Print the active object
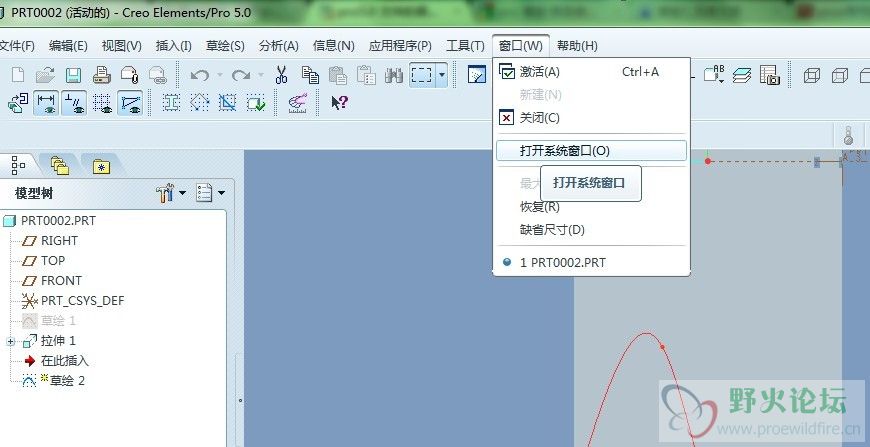The image size is (870, 447). (x=102, y=75)
